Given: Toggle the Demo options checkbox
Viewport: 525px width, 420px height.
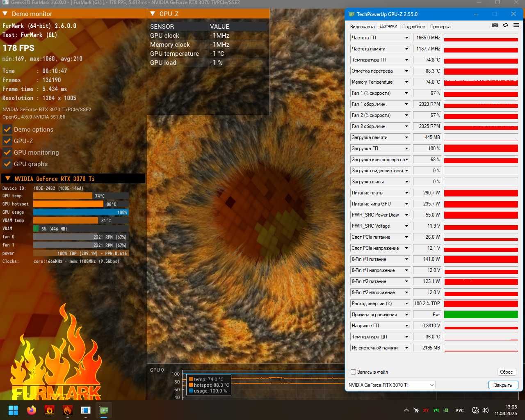Looking at the screenshot, I should click(x=7, y=129).
